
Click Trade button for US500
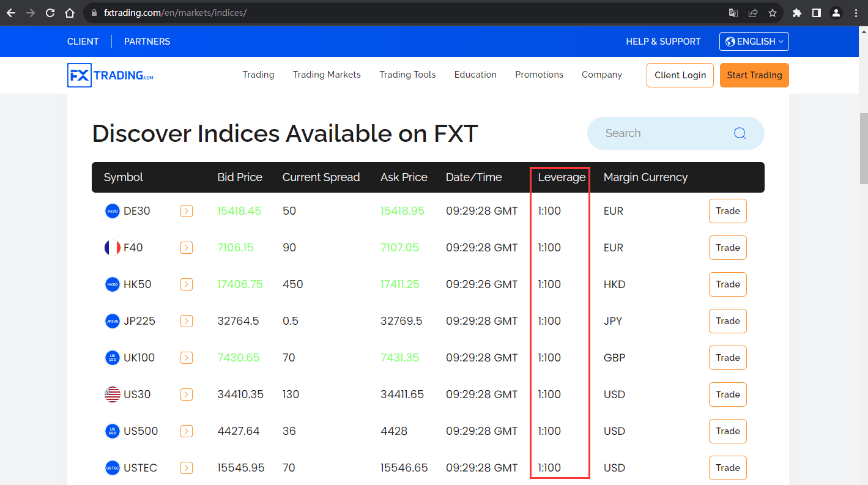[x=728, y=431]
